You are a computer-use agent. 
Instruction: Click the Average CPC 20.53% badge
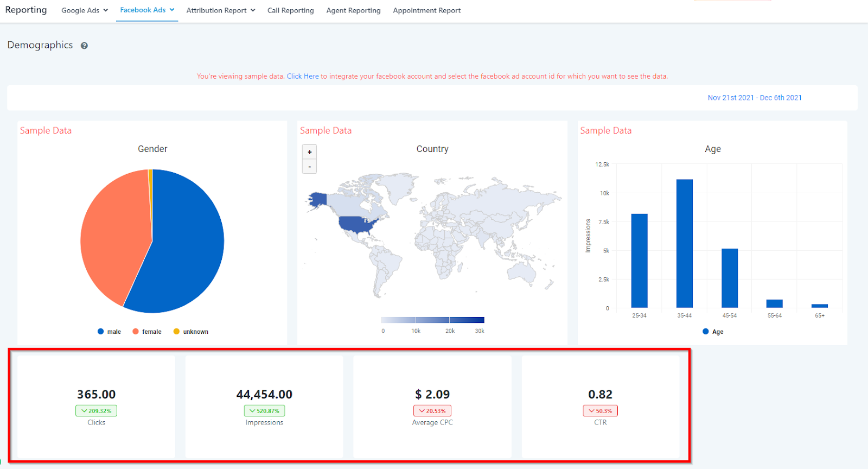click(x=432, y=411)
